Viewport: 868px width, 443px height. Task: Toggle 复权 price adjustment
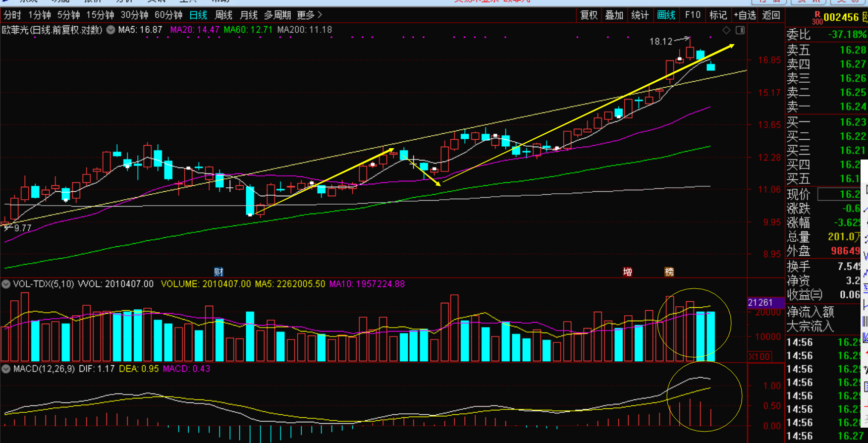click(589, 15)
